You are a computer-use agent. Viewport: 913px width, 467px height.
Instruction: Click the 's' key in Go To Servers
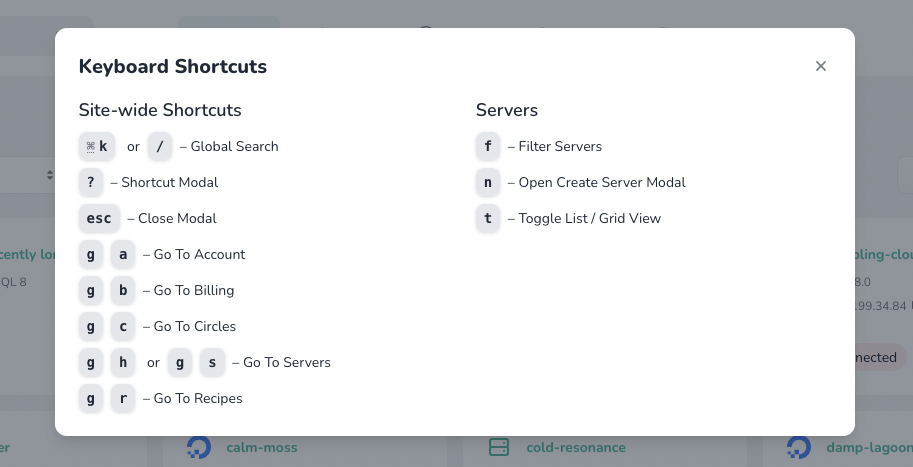click(x=212, y=362)
